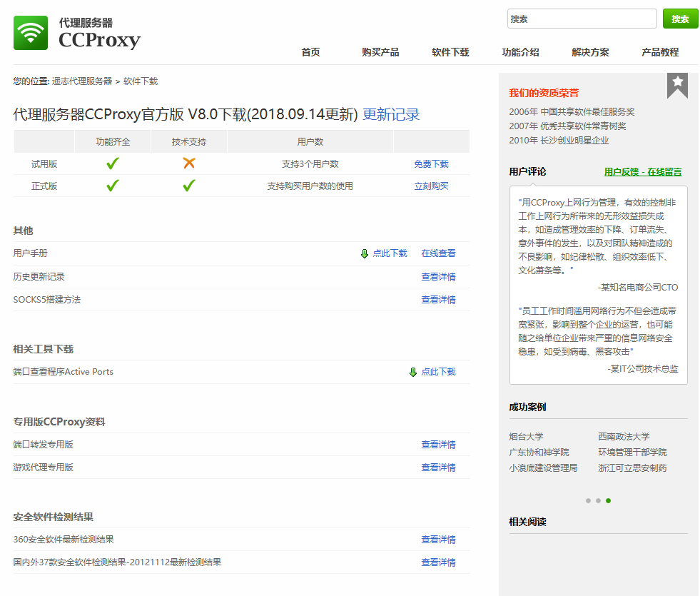Viewport: 700px width, 596px height.
Task: Open the 功能介绍 navigation item
Action: coord(520,52)
